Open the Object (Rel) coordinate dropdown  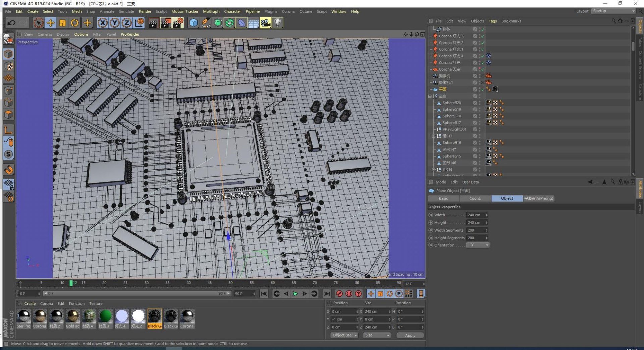(344, 335)
